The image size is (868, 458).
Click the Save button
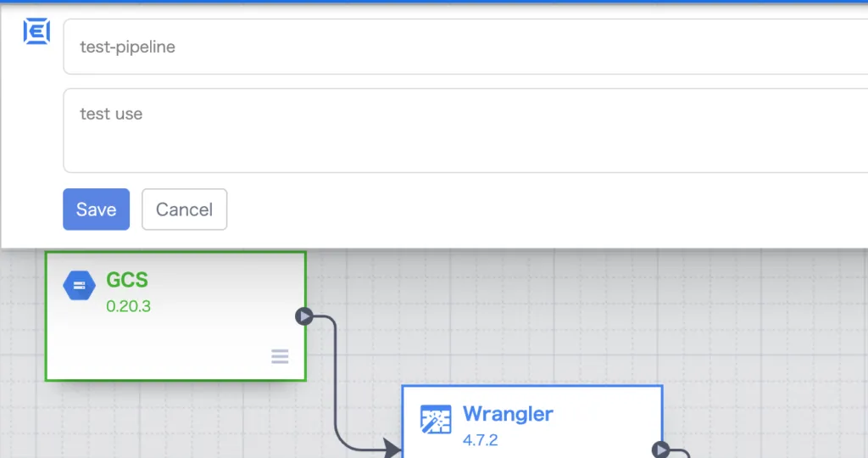[97, 209]
